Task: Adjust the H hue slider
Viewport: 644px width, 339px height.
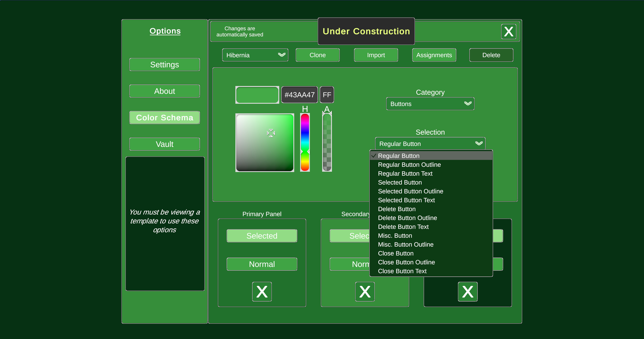Action: tap(305, 143)
